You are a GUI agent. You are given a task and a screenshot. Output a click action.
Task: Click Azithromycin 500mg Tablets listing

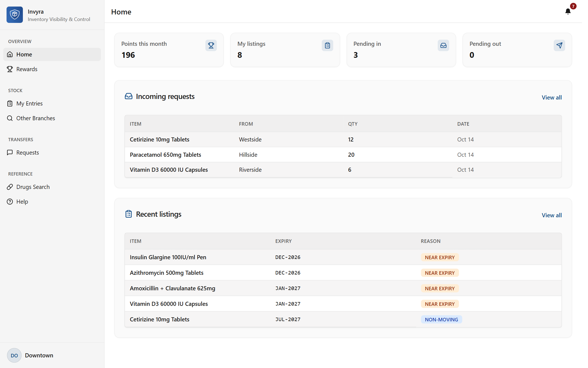point(343,273)
